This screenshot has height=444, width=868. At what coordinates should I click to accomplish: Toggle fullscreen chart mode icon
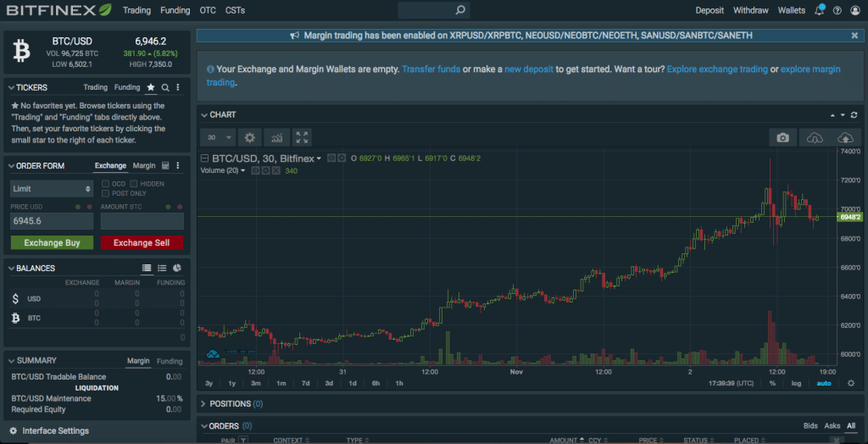[x=302, y=137]
